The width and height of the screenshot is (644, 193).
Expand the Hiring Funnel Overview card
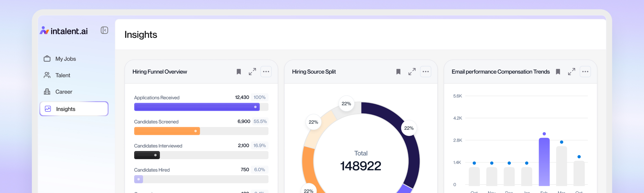(252, 72)
